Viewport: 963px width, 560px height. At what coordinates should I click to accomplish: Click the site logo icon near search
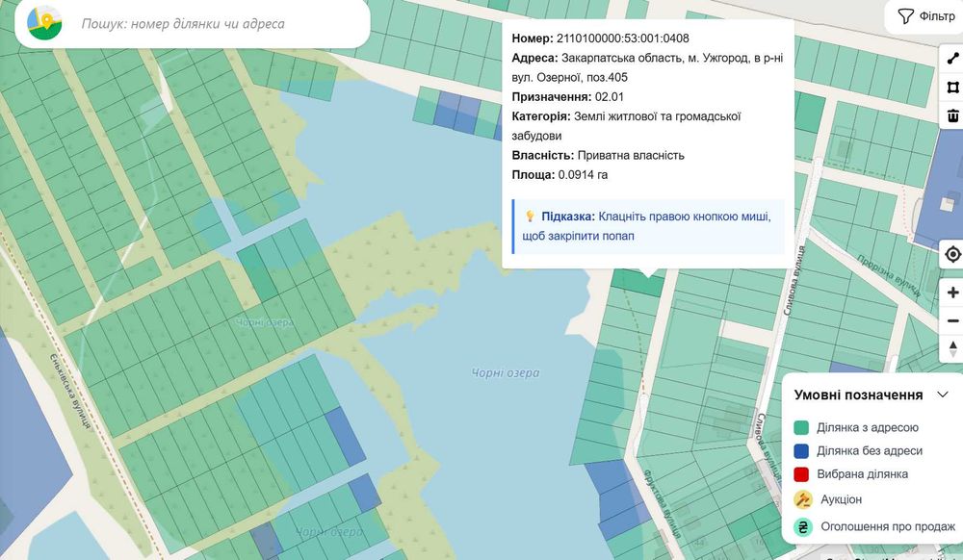tap(44, 23)
